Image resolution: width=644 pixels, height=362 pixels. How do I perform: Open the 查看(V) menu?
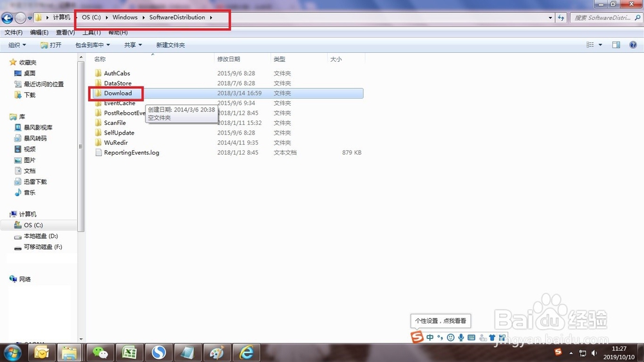(x=65, y=32)
